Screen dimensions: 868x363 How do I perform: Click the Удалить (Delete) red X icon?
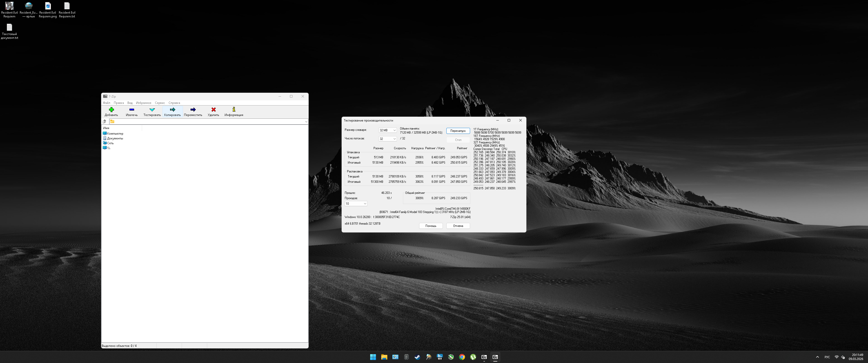pos(213,110)
